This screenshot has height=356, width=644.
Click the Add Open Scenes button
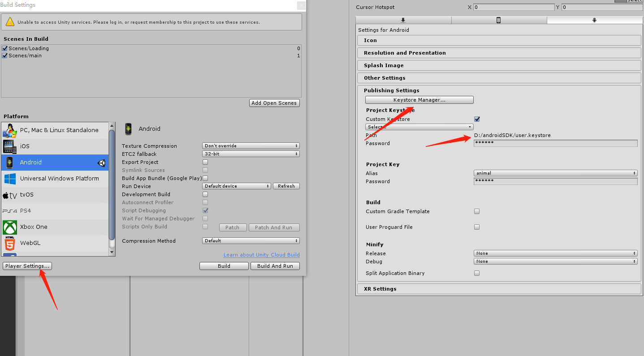274,103
